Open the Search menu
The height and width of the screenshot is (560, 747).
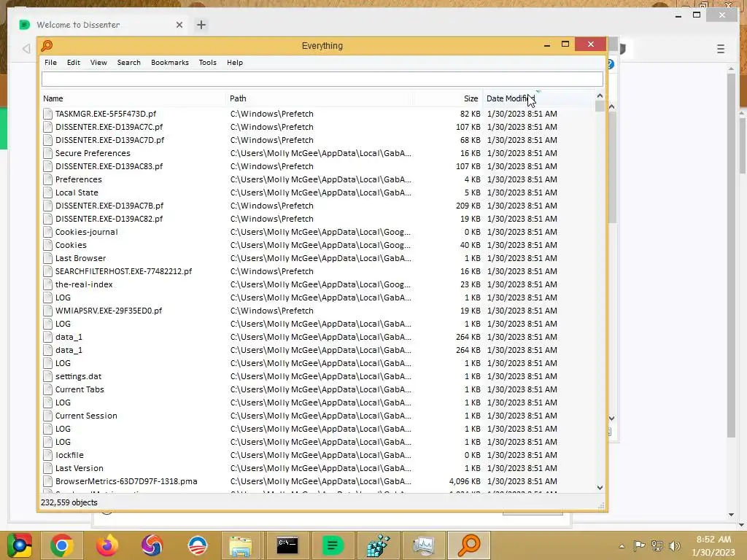point(128,63)
